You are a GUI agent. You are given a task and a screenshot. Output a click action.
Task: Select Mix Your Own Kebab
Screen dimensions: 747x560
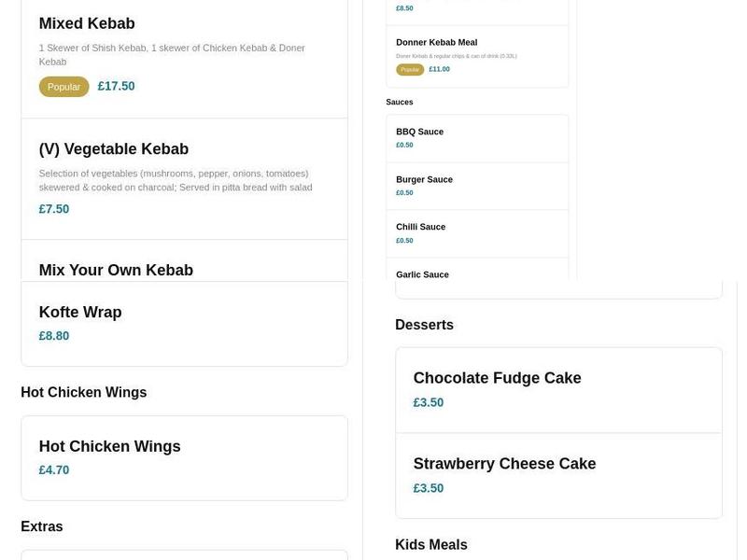tap(184, 270)
